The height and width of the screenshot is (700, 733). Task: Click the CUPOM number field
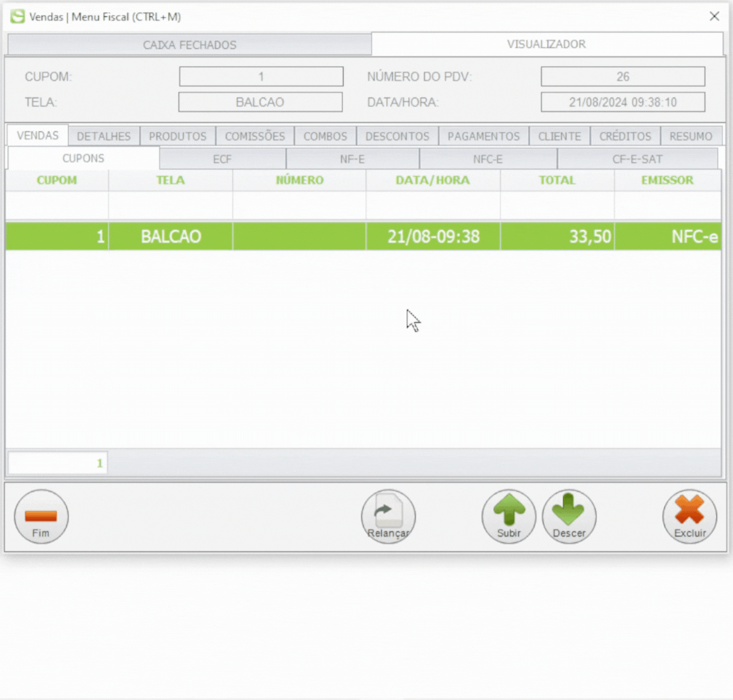click(x=261, y=76)
